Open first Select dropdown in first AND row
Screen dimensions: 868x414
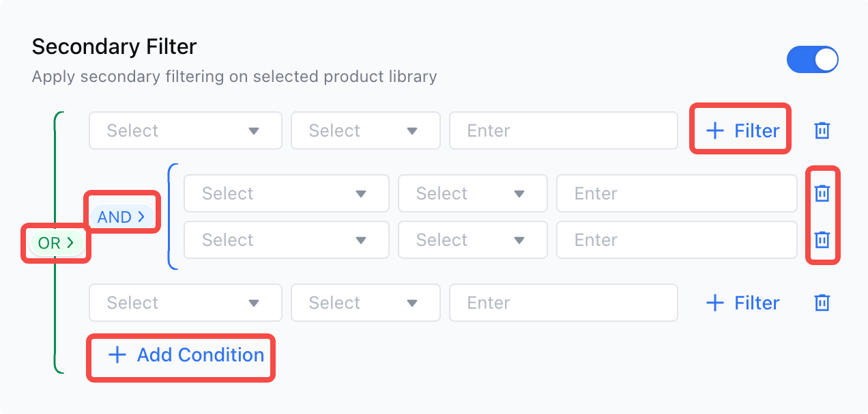[287, 193]
